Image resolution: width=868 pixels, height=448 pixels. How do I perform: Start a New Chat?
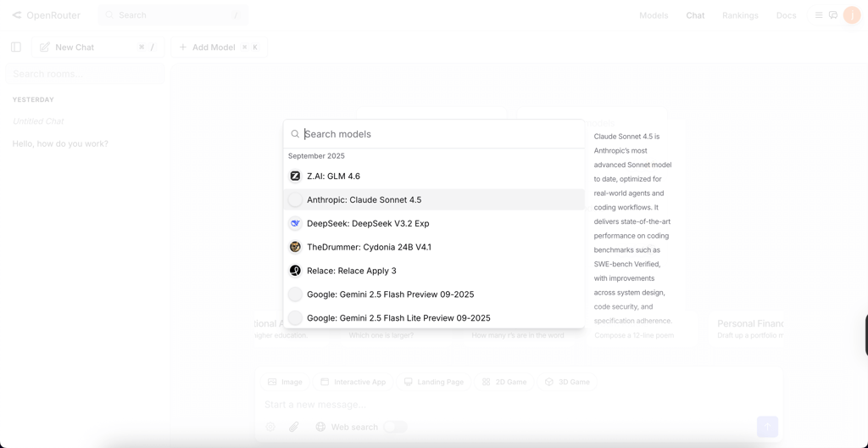point(98,48)
